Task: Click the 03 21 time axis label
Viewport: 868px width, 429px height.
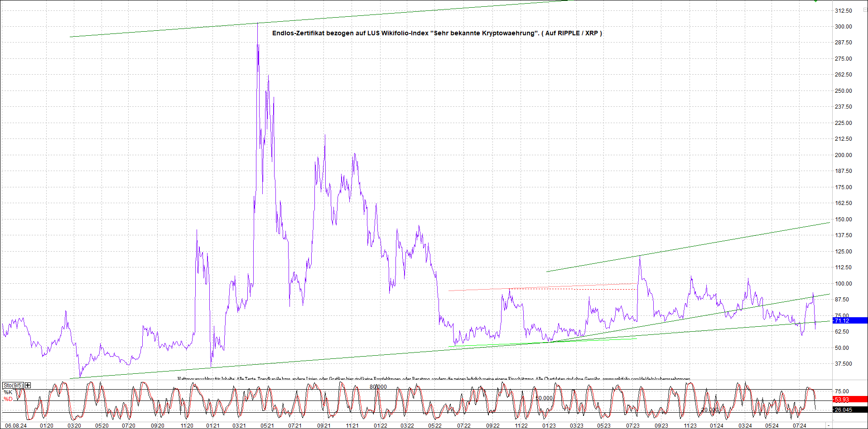Action: [x=239, y=425]
